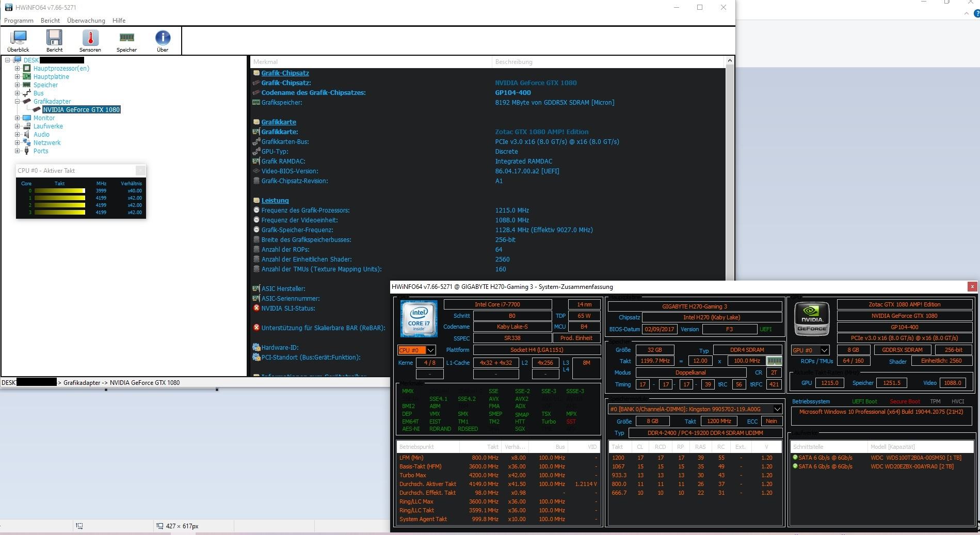The height and width of the screenshot is (535, 980).
Task: Select the Ports tree item
Action: coord(41,151)
